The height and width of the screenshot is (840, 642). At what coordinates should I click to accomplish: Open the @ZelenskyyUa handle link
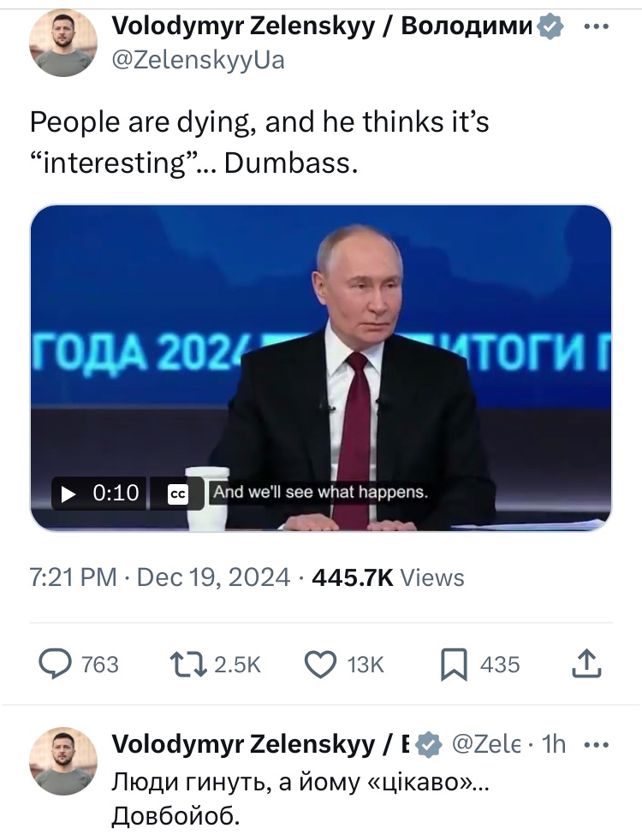pos(199,60)
